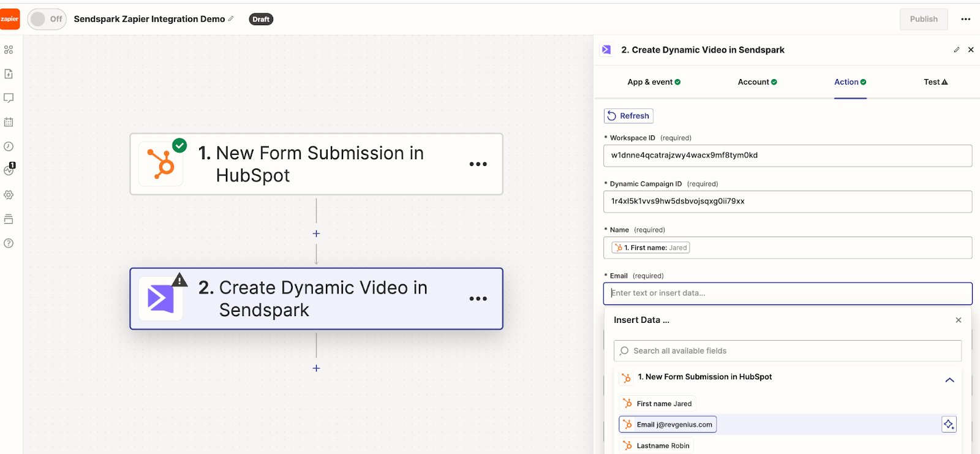Click the Dynamic Campaign ID field
Viewport: 980px width, 454px height.
[788, 202]
